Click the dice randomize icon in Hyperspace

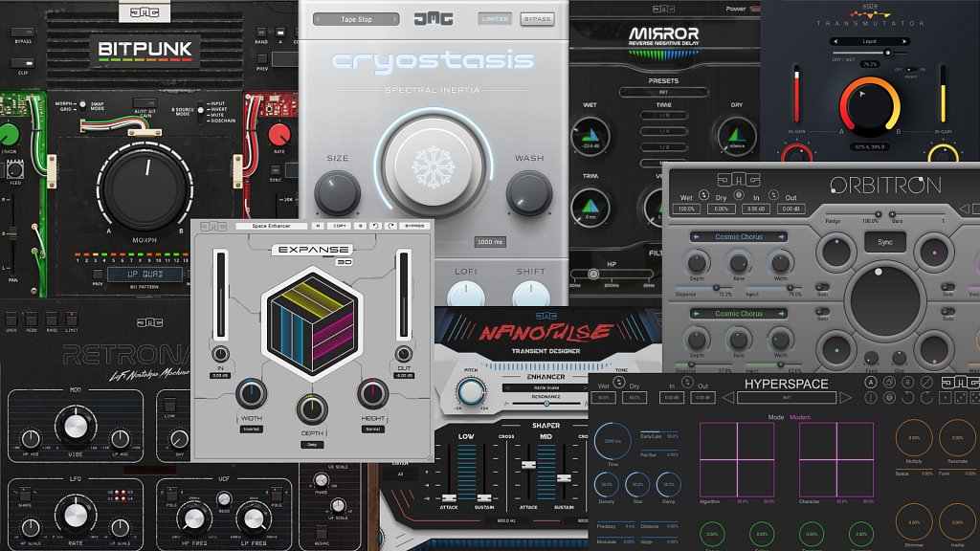[945, 398]
